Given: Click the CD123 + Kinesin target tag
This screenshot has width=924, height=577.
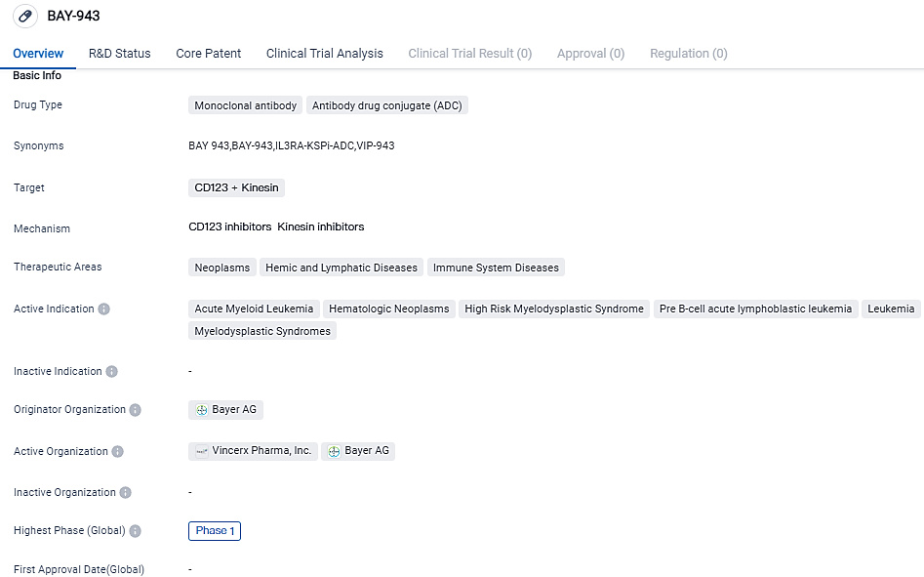Looking at the screenshot, I should [236, 187].
